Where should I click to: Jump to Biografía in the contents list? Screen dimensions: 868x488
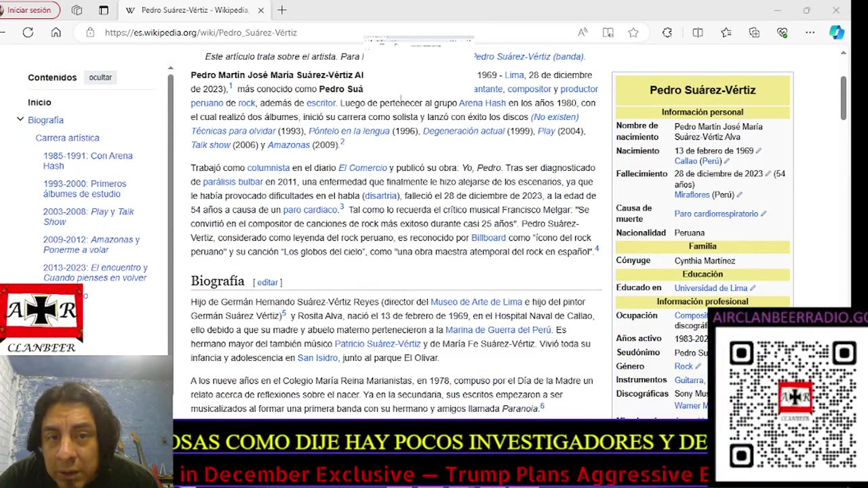coord(45,120)
